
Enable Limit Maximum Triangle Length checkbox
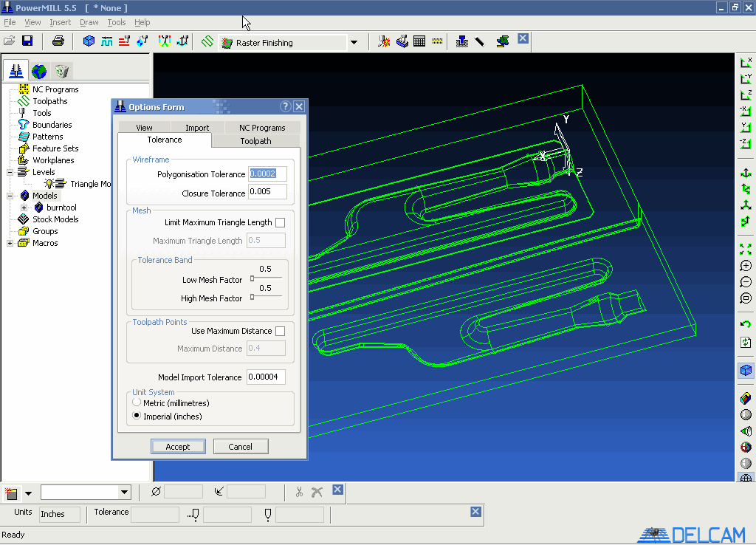click(x=280, y=223)
